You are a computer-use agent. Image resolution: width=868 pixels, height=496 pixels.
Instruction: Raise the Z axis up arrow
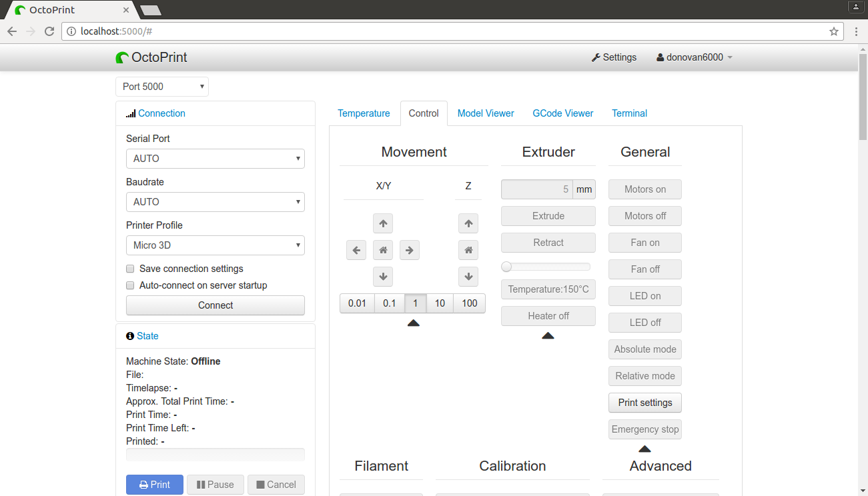(468, 223)
